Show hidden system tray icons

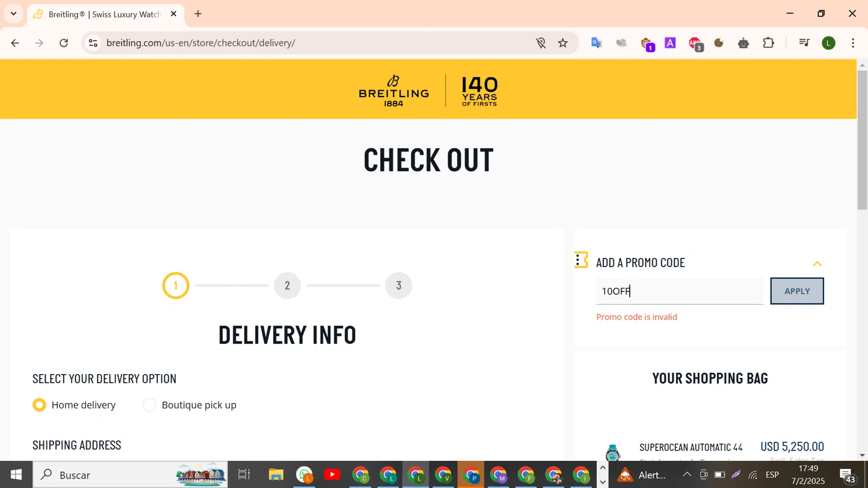(687, 475)
